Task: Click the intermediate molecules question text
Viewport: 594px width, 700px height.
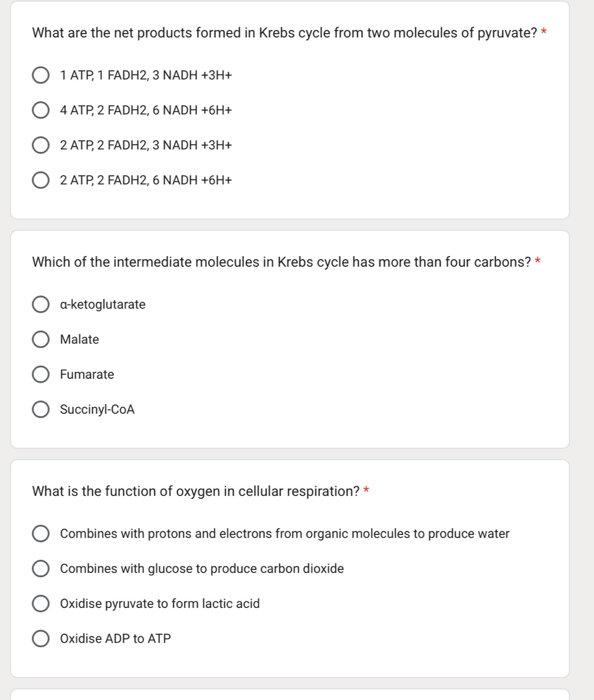Action: pyautogui.click(x=281, y=262)
